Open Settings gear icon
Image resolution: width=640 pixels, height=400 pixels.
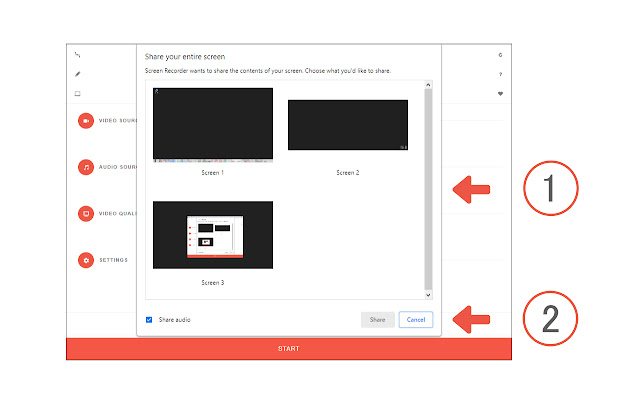point(86,260)
